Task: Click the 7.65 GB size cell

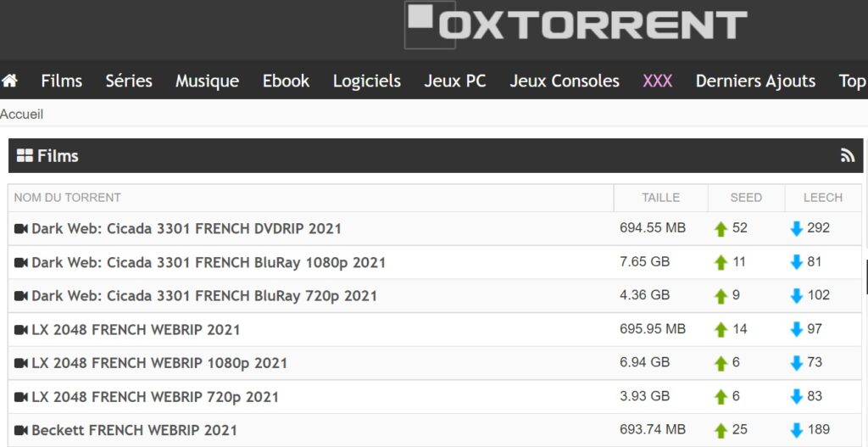Action: tap(645, 261)
